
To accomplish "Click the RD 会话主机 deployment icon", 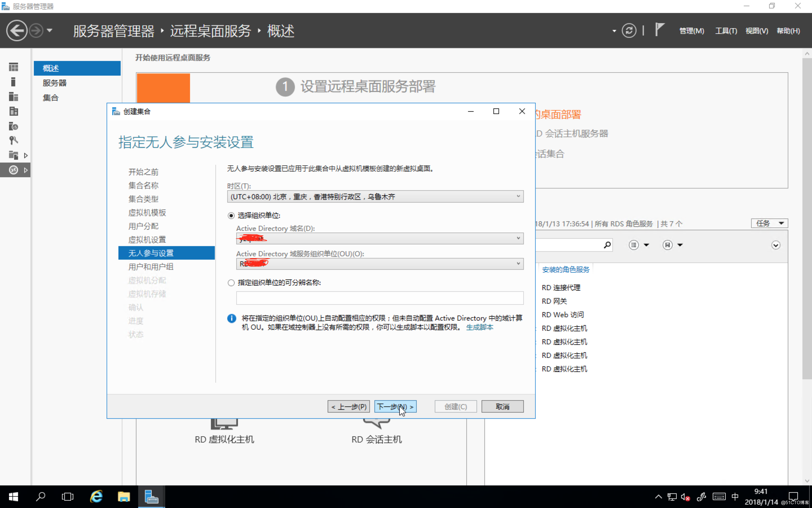I will click(x=376, y=424).
